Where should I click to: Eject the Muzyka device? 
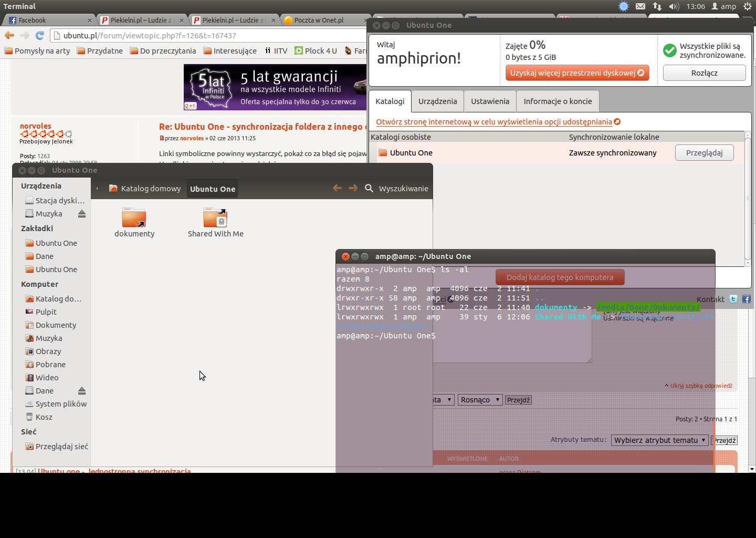click(x=82, y=214)
